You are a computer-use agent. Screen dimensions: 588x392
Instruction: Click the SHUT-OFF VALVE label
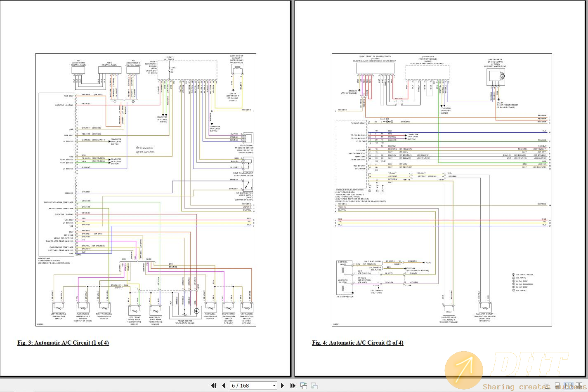(449, 317)
